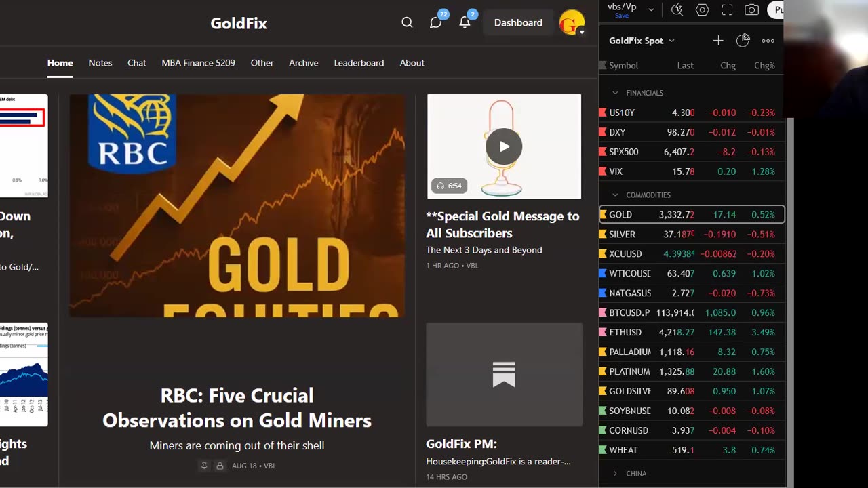Open Special Gold Message to All Subscribers post
This screenshot has height=488, width=868.
click(x=502, y=224)
